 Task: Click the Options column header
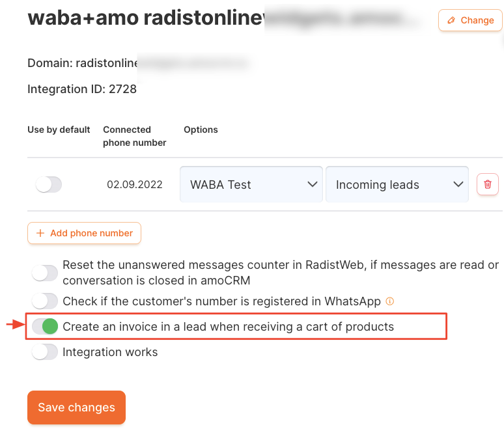coord(201,130)
